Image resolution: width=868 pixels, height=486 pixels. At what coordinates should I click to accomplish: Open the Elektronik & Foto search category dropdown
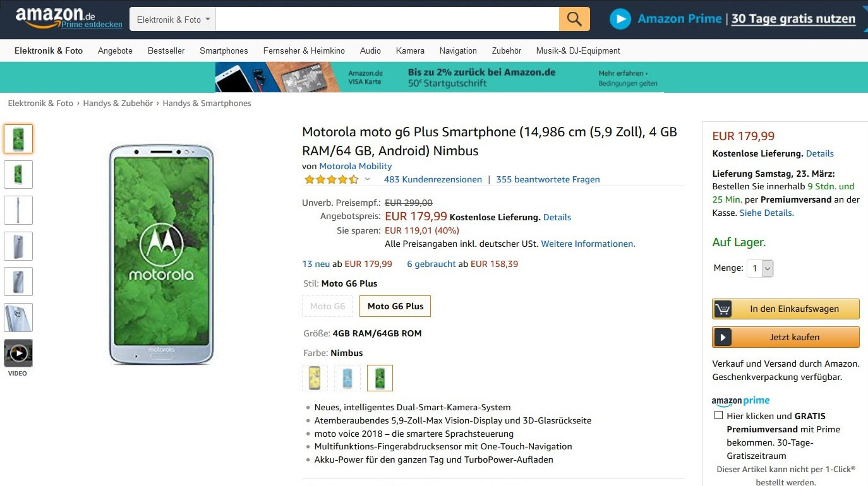click(x=173, y=20)
